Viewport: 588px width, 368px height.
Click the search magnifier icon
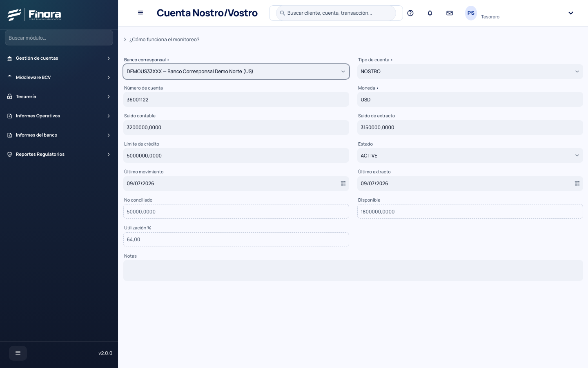[282, 13]
